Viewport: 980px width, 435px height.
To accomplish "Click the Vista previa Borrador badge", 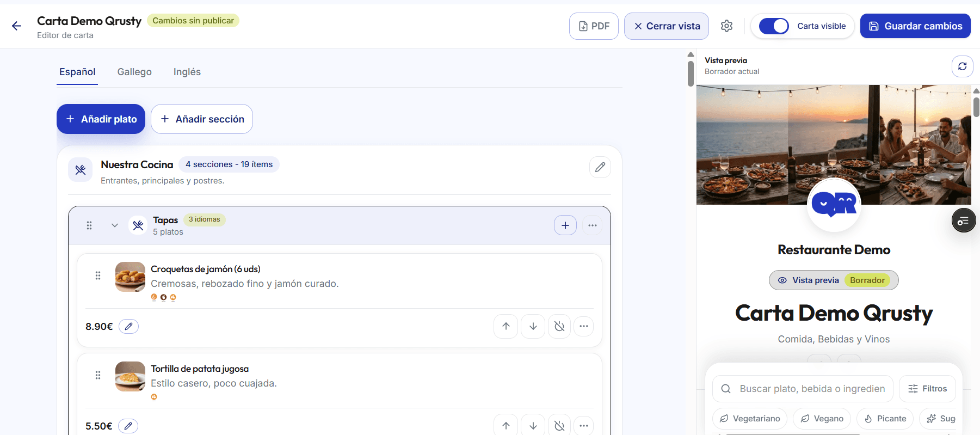I will click(x=834, y=280).
